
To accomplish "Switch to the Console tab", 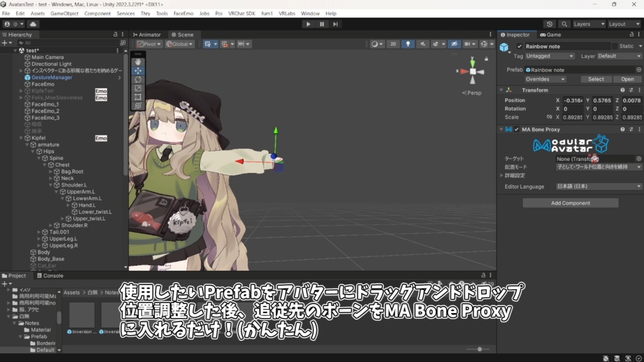I will click(50, 276).
